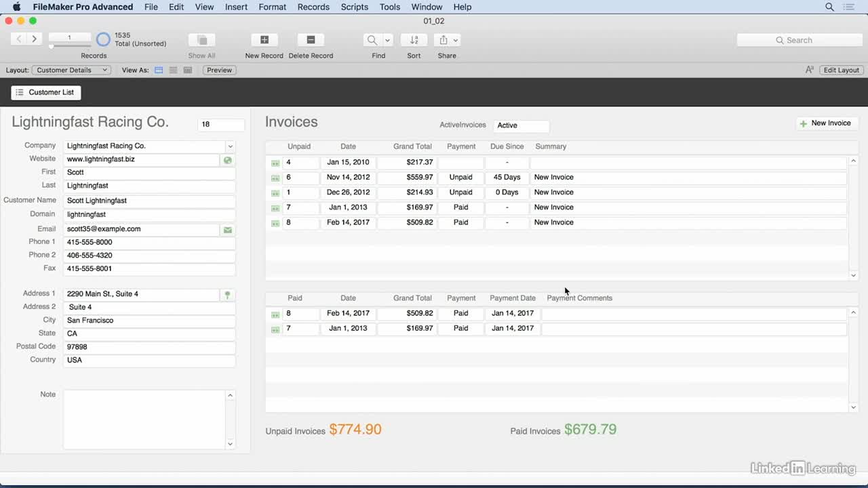Go to previous record arrow
868x488 pixels.
pos(19,39)
